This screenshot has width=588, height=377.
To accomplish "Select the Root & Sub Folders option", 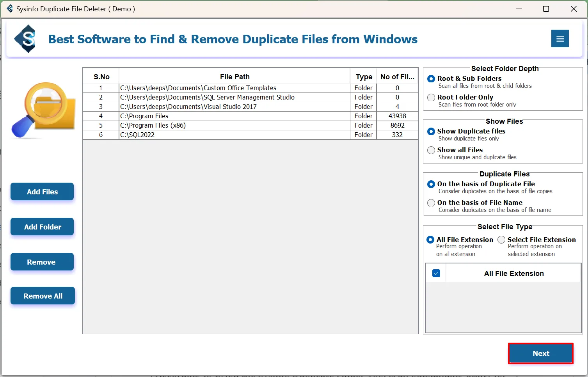I will (x=431, y=79).
